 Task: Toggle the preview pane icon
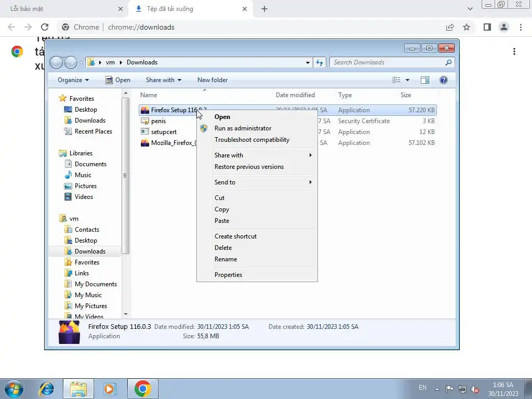coord(425,80)
